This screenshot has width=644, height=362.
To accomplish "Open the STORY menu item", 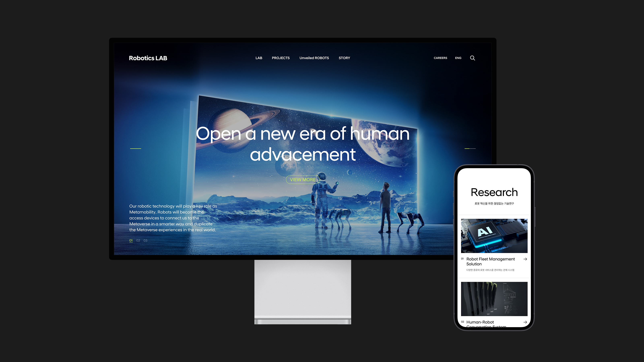I will (x=344, y=58).
